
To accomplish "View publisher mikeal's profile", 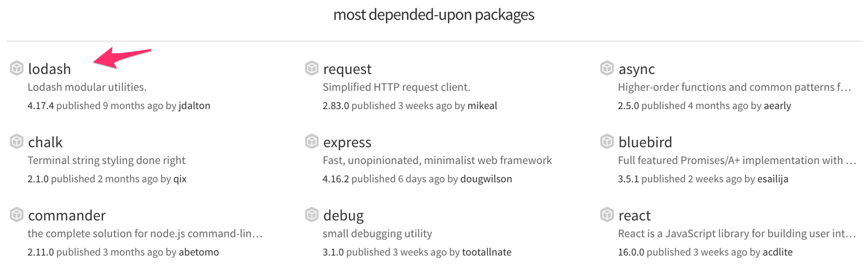I will [482, 106].
